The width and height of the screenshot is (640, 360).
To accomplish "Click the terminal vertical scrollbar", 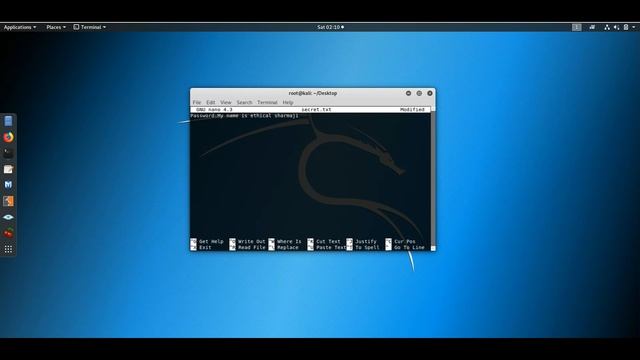I will 433,178.
